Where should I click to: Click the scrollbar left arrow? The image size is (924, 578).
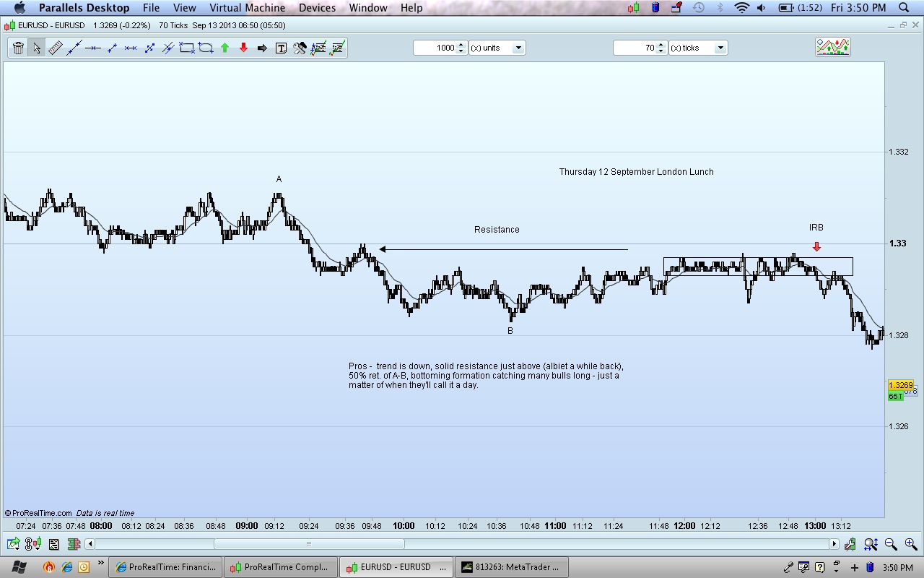pos(90,544)
